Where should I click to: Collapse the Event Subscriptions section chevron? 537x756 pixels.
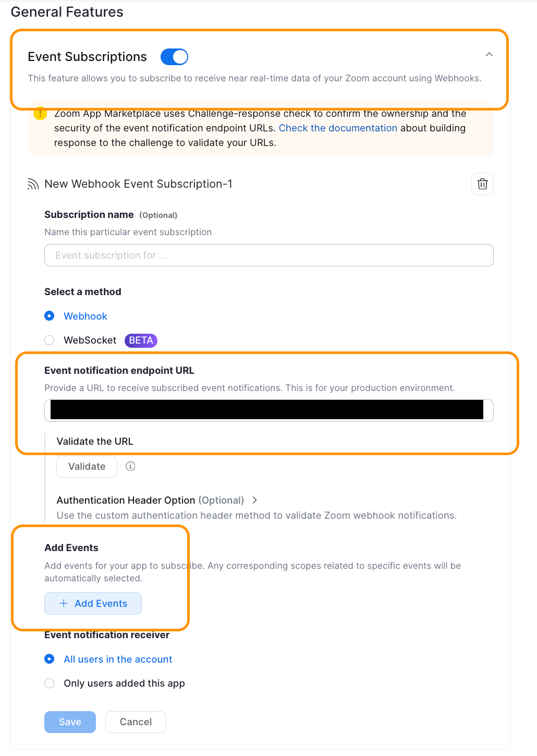489,55
